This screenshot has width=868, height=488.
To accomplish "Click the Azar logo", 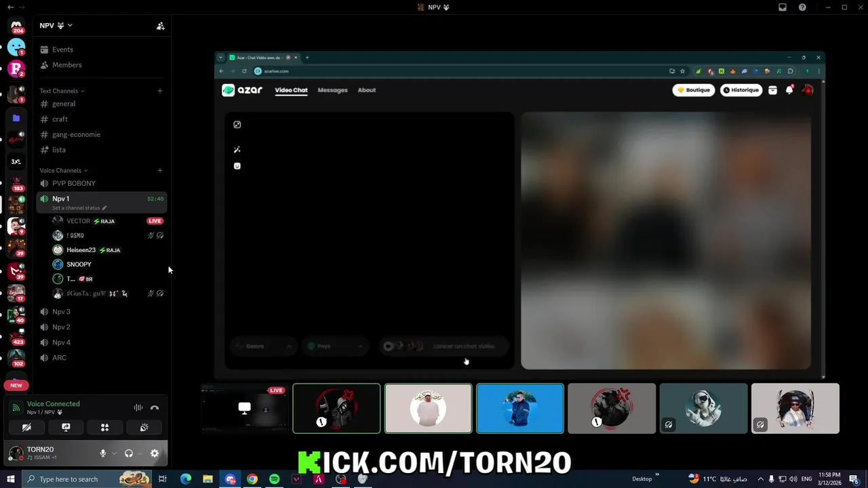I will tap(242, 90).
